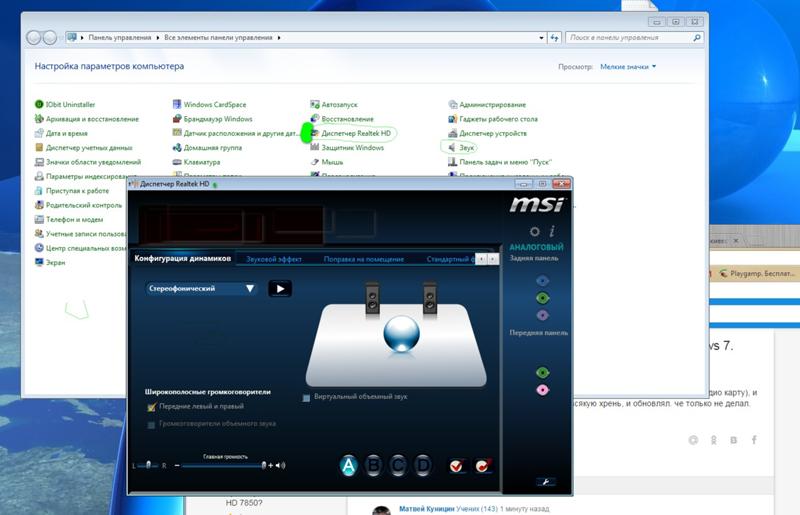Click the green front panel jack
800x515 pixels.
point(542,373)
